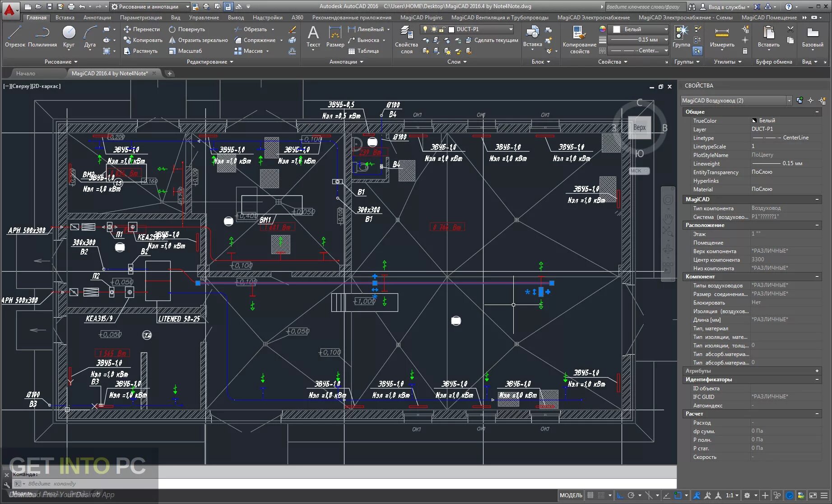
Task: Open the DUCT-P1 layer dropdown
Action: pos(467,29)
